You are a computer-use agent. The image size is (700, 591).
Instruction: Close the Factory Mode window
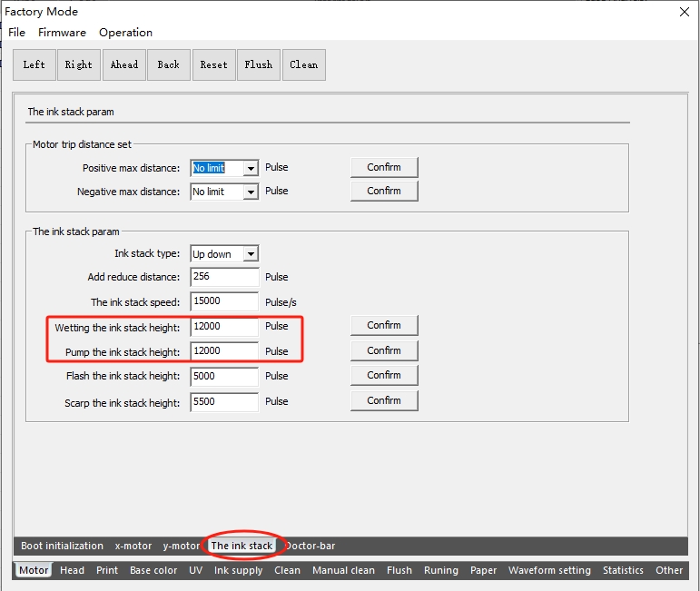tap(684, 12)
